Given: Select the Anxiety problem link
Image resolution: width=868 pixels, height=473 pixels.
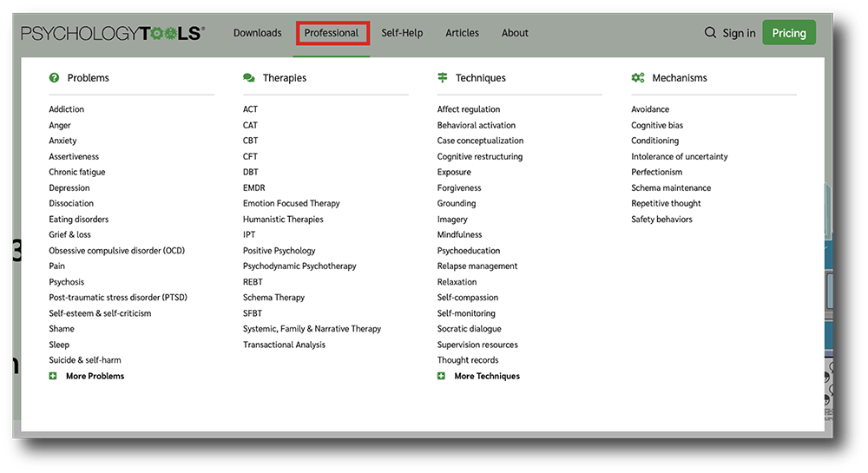Looking at the screenshot, I should coord(62,141).
